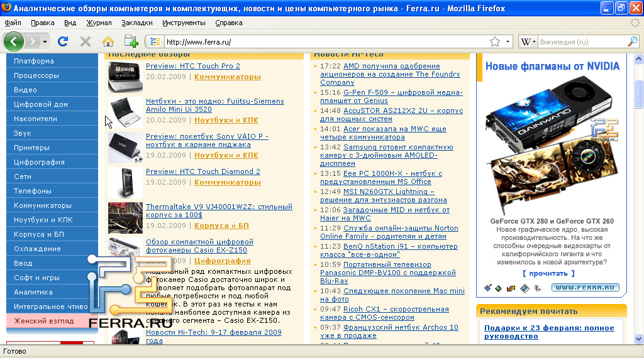The image size is (644, 358).
Task: Open Охлаждение category in sidebar
Action: click(x=52, y=249)
